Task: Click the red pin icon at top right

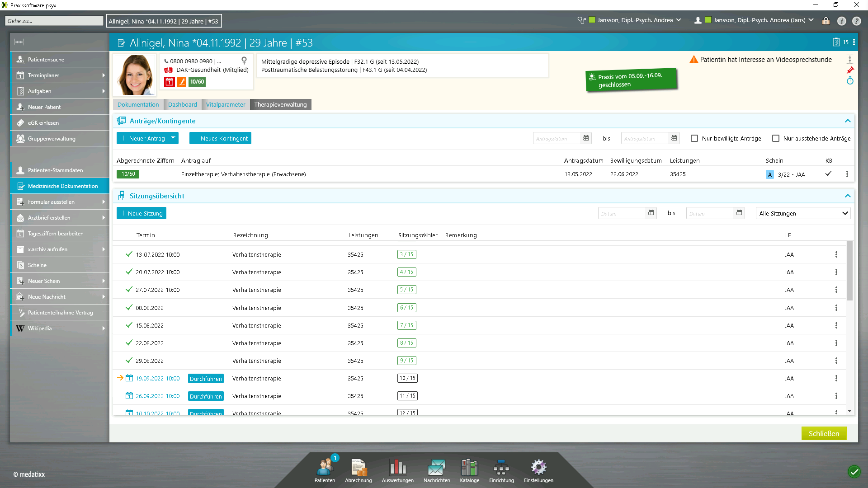Action: click(850, 70)
